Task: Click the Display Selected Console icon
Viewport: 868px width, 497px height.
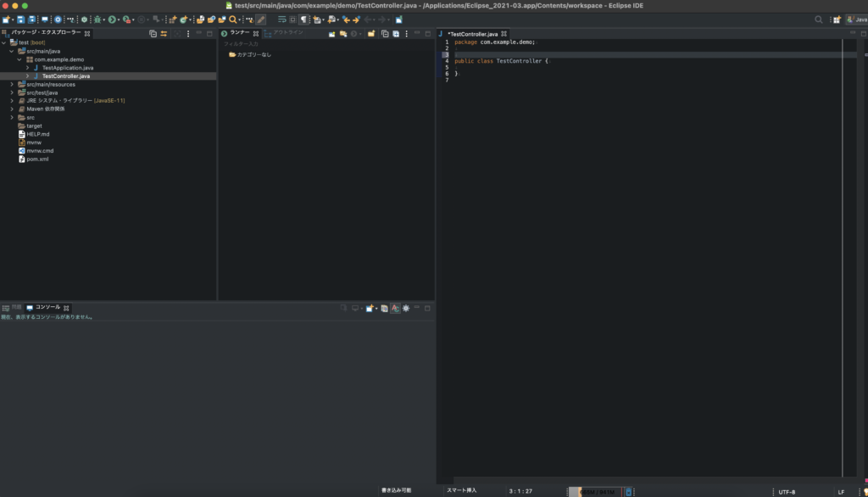Action: 355,309
